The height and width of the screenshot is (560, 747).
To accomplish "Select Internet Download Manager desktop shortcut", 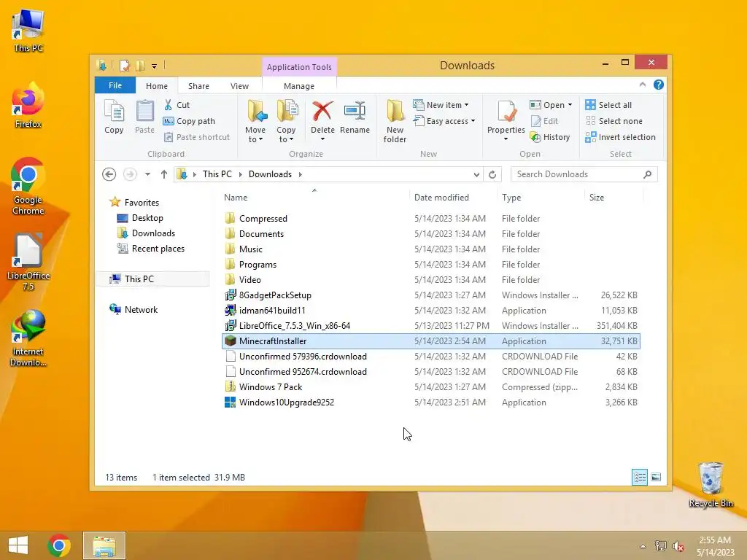I will [28, 338].
